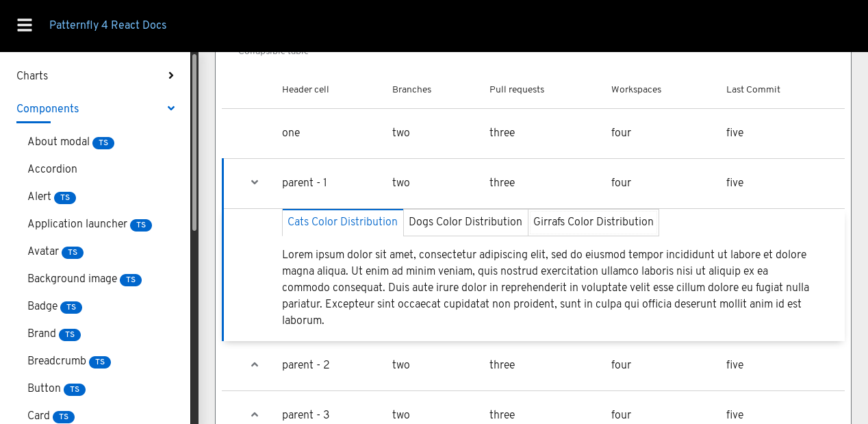Open the Application launcher page
The width and height of the screenshot is (868, 424).
coord(77,224)
